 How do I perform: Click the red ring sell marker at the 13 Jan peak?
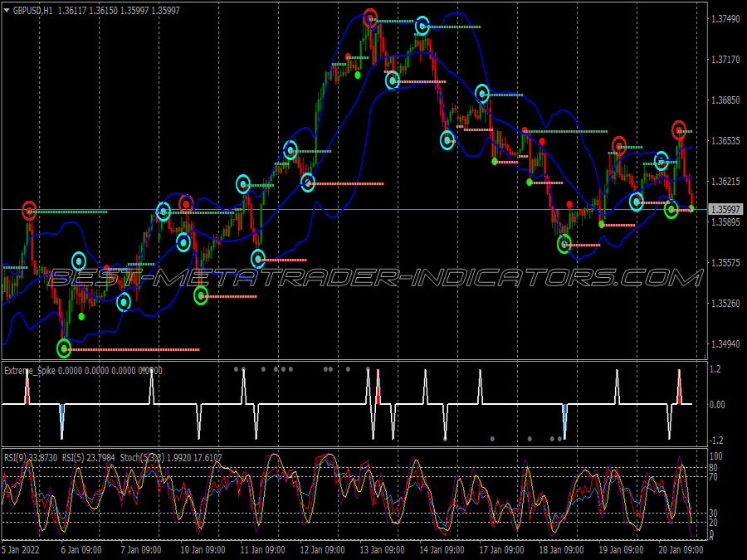click(370, 18)
